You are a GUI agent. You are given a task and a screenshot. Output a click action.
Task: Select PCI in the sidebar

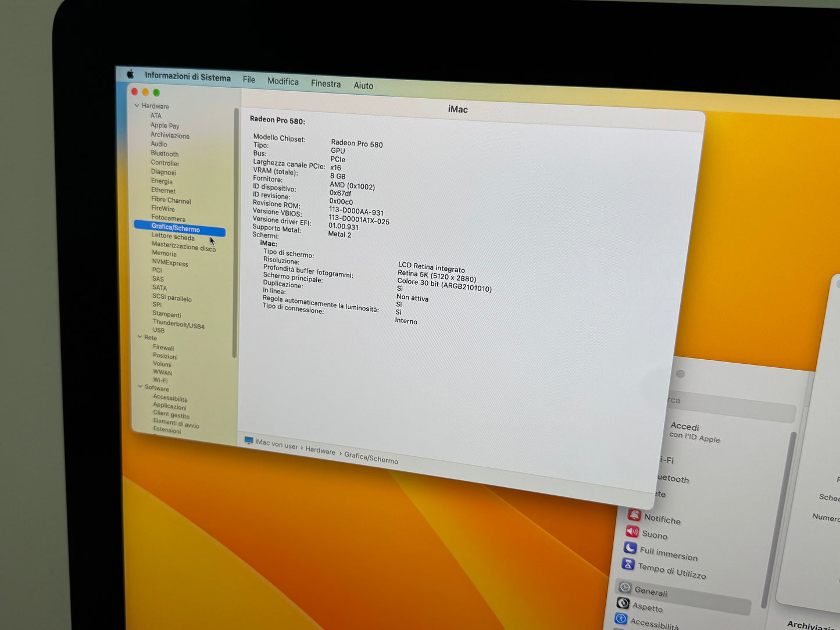click(x=157, y=270)
